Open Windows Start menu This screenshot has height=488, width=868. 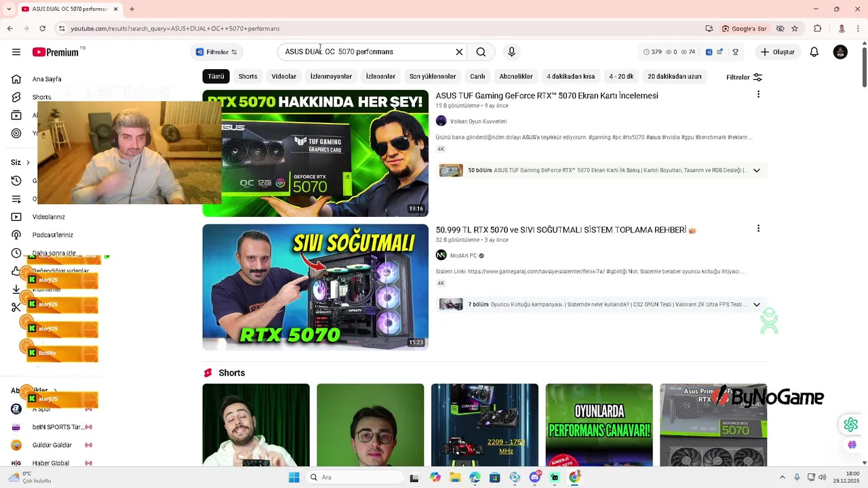(x=294, y=477)
